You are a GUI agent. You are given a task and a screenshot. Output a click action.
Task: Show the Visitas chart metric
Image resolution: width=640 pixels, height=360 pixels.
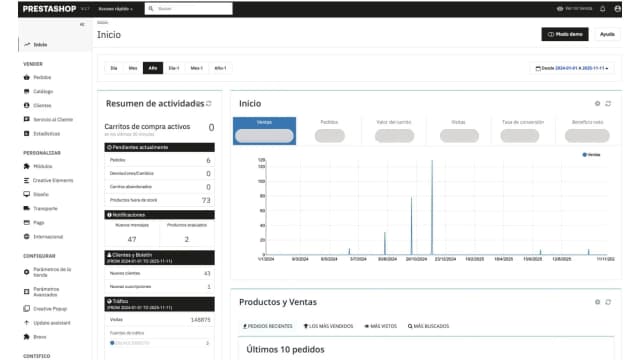(459, 131)
